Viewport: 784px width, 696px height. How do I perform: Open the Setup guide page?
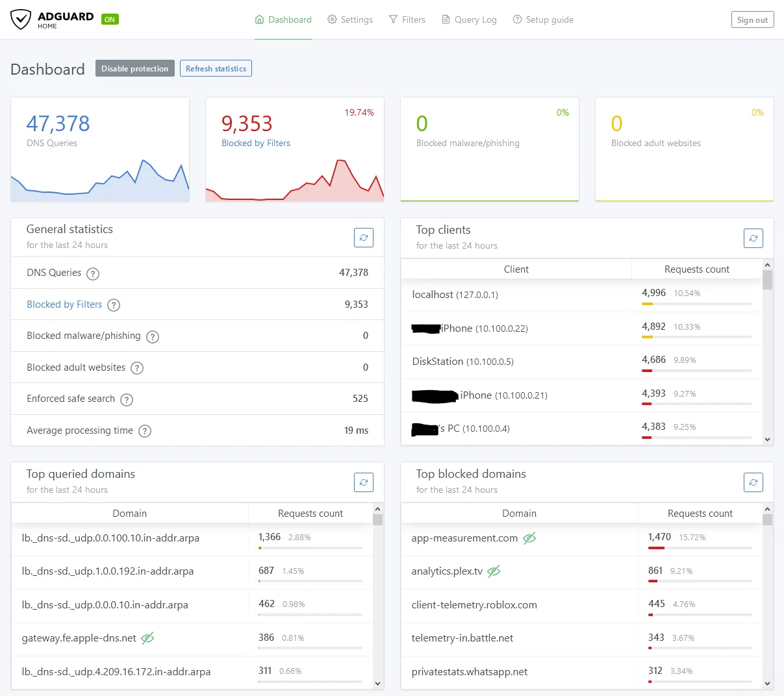tap(543, 19)
